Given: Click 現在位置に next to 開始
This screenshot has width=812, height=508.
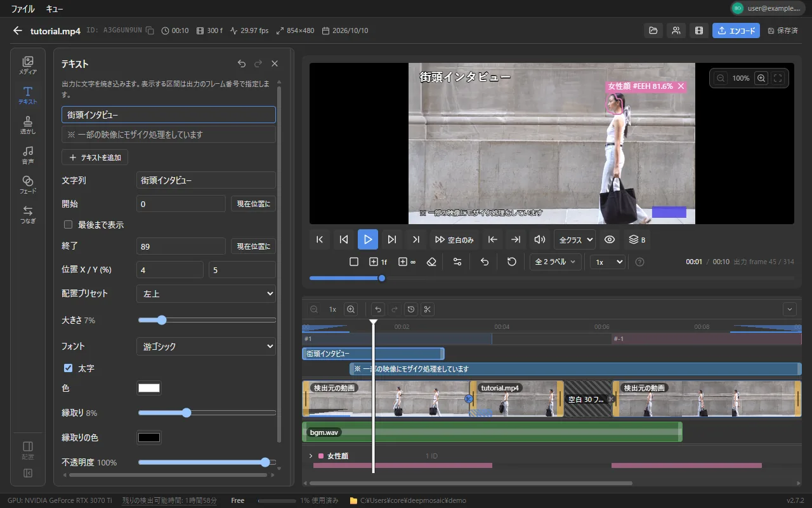Looking at the screenshot, I should (253, 204).
